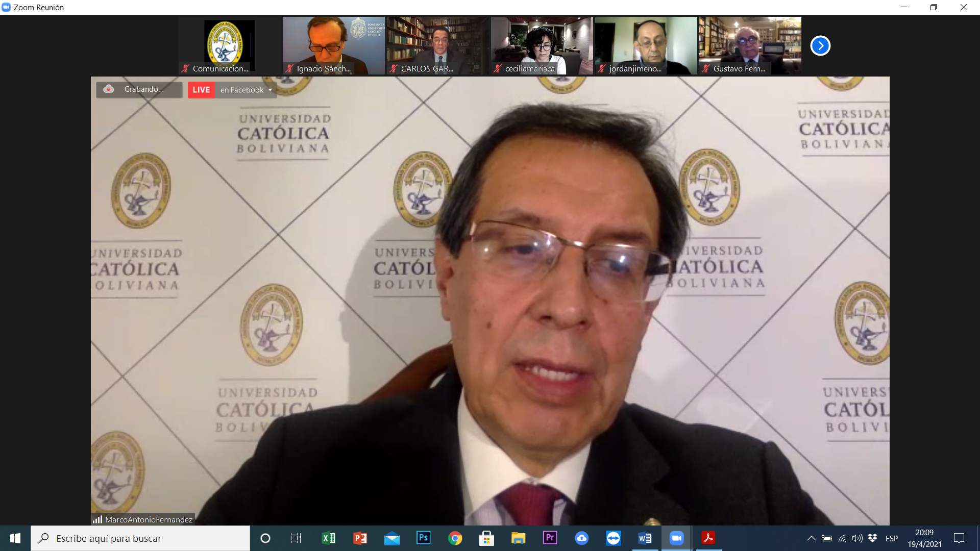
Task: Expand the LIVE en Facebook dropdown
Action: (x=270, y=90)
